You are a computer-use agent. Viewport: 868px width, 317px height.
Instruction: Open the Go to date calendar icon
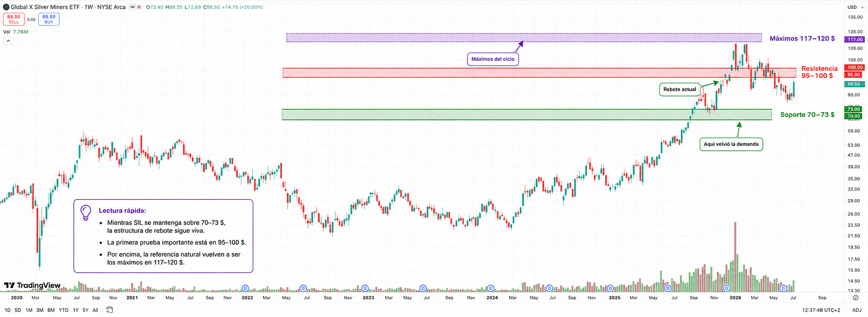[110, 310]
